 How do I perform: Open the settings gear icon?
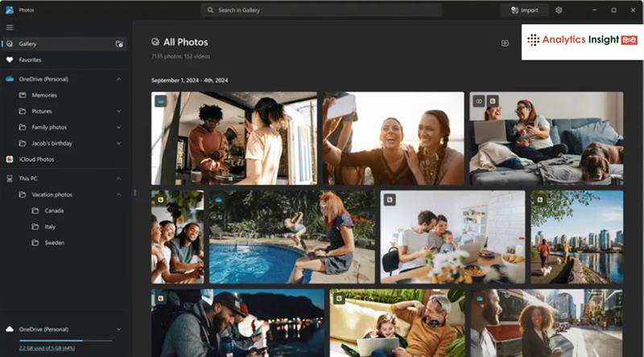pyautogui.click(x=559, y=10)
